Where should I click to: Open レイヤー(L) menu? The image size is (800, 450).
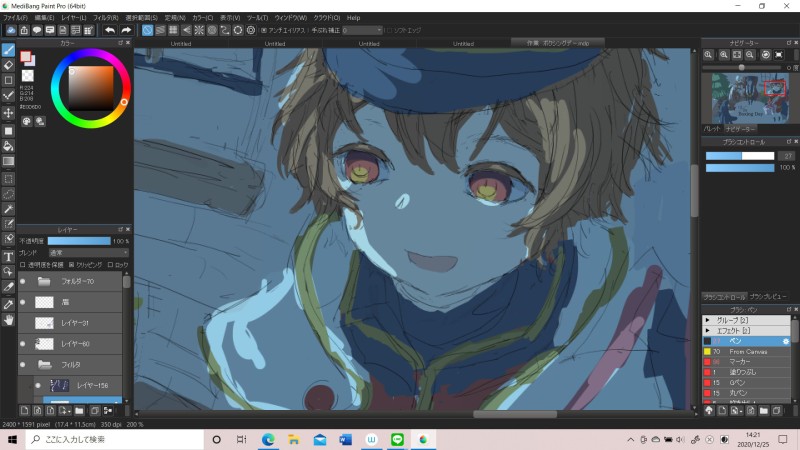point(74,17)
